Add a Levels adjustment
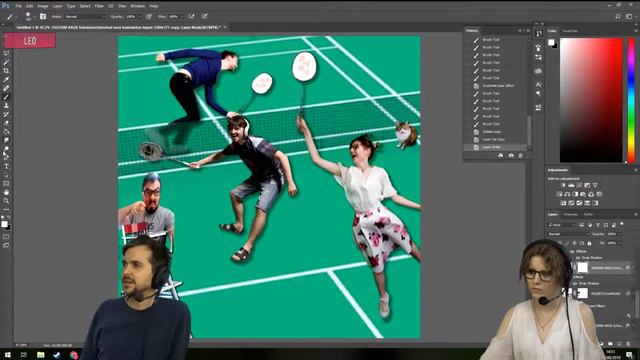This screenshot has width=640, height=360. pos(571,185)
